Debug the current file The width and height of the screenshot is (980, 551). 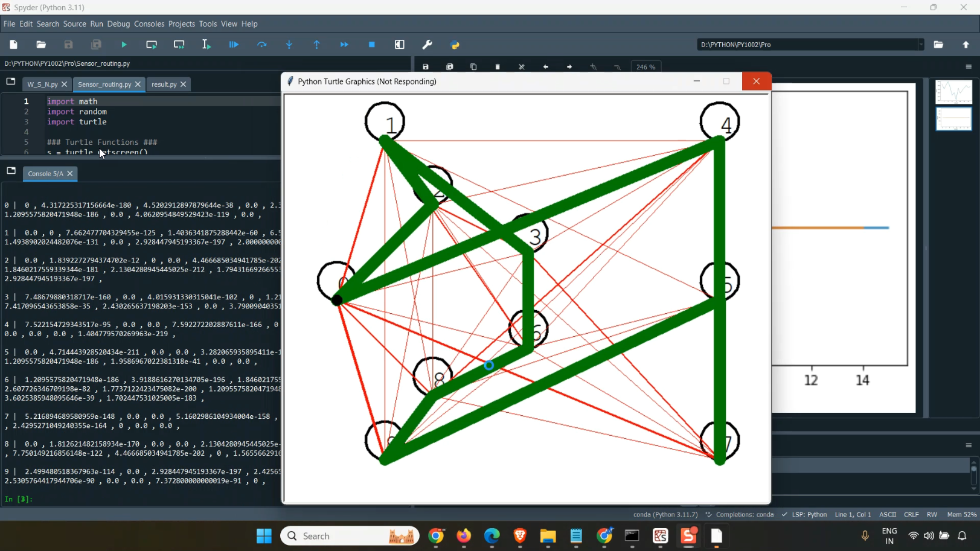(x=233, y=44)
